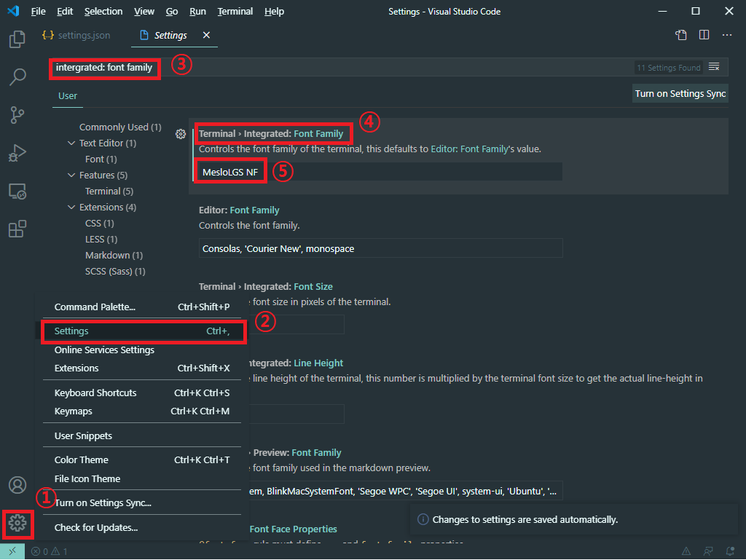This screenshot has width=746, height=560.
Task: Select Markdown (1) in settings tree
Action: click(x=114, y=256)
